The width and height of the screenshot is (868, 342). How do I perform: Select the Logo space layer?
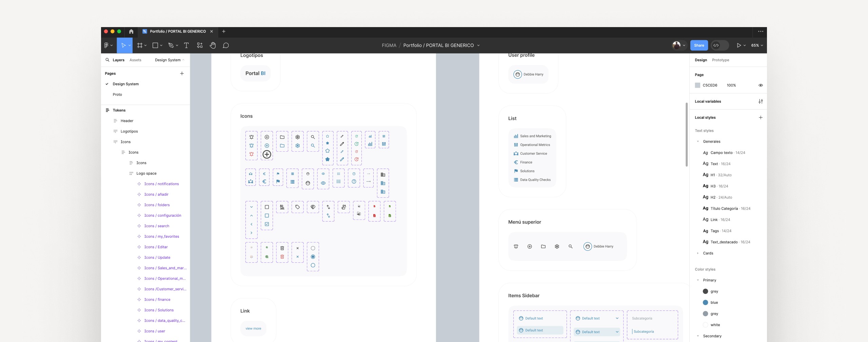point(146,173)
